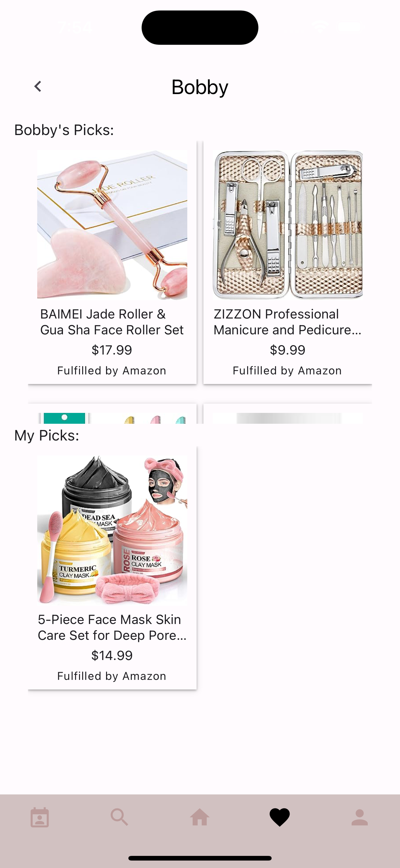
Task: Open the partially visible gray product card
Action: [x=288, y=414]
